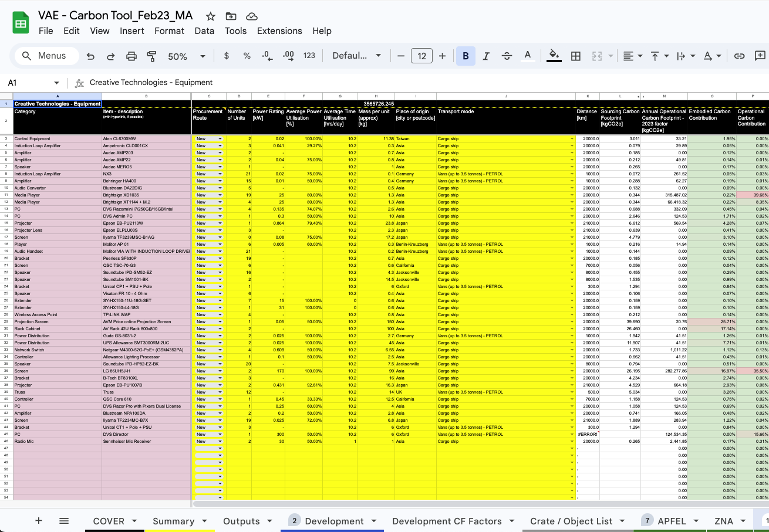This screenshot has height=532, width=769.
Task: Click the merge cells icon
Action: pyautogui.click(x=597, y=56)
